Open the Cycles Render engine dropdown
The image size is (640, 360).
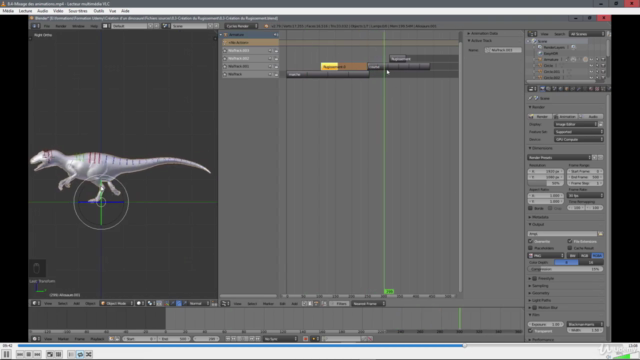pos(242,26)
